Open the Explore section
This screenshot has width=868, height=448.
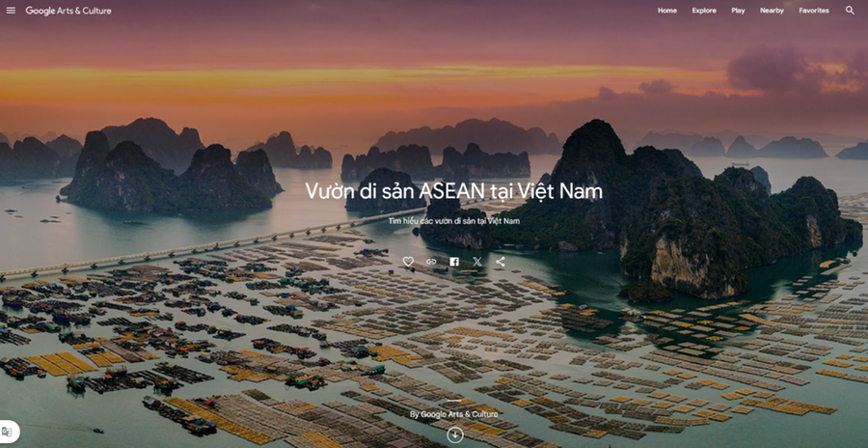(704, 11)
